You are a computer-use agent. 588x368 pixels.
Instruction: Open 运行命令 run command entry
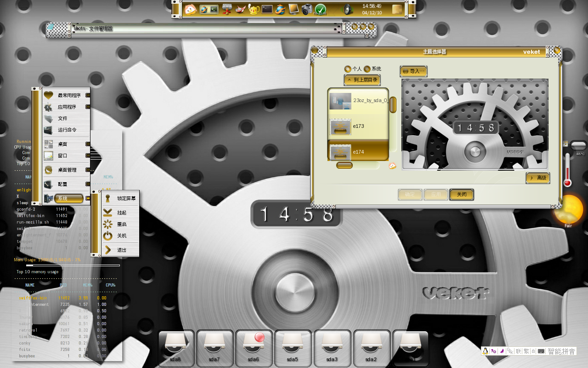point(67,130)
